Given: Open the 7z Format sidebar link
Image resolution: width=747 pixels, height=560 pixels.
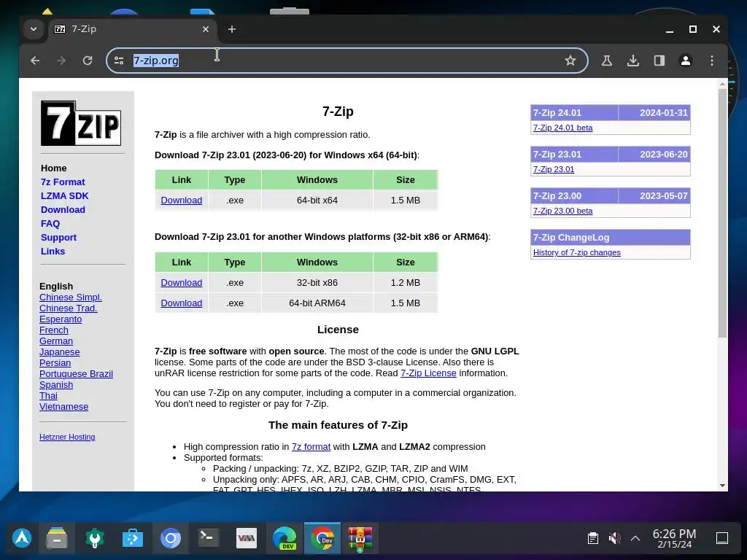Looking at the screenshot, I should tap(63, 182).
